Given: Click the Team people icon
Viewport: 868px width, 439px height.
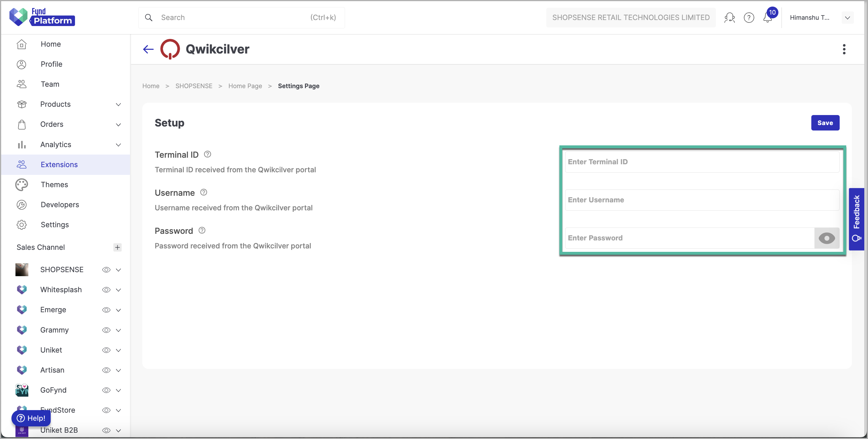Looking at the screenshot, I should pos(21,84).
